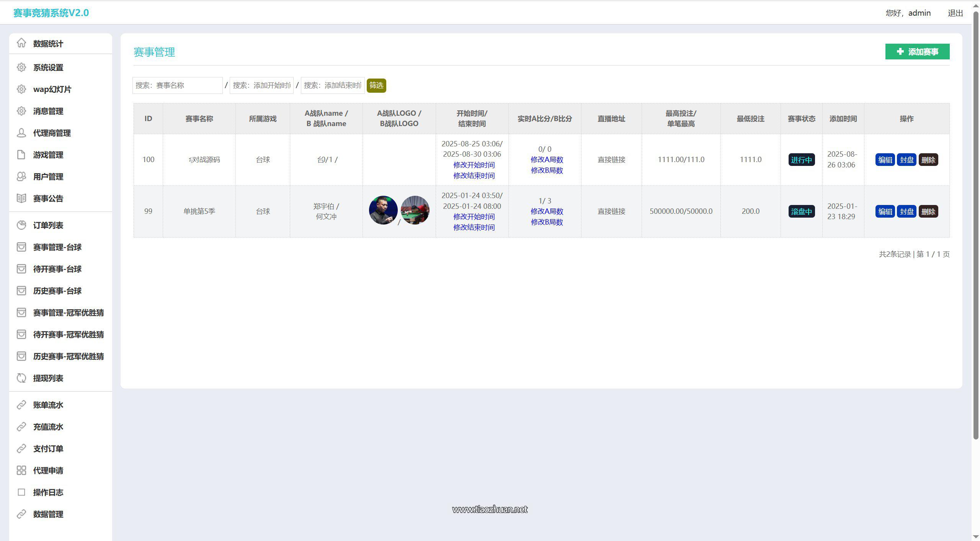Viewport: 980px width, 541px height.
Task: Click the down arrow on the page scrollbar
Action: (976, 537)
